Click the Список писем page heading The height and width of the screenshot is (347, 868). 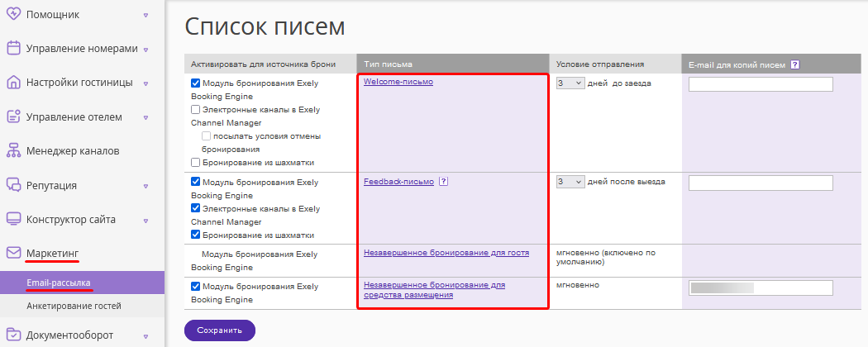click(x=265, y=26)
